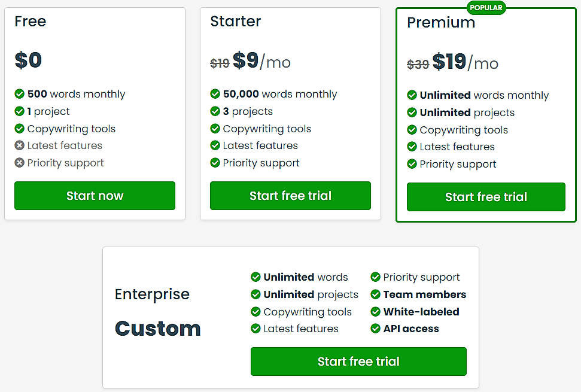581x392 pixels.
Task: Click the checkmark next to Unlimited words monthly
Action: point(412,95)
